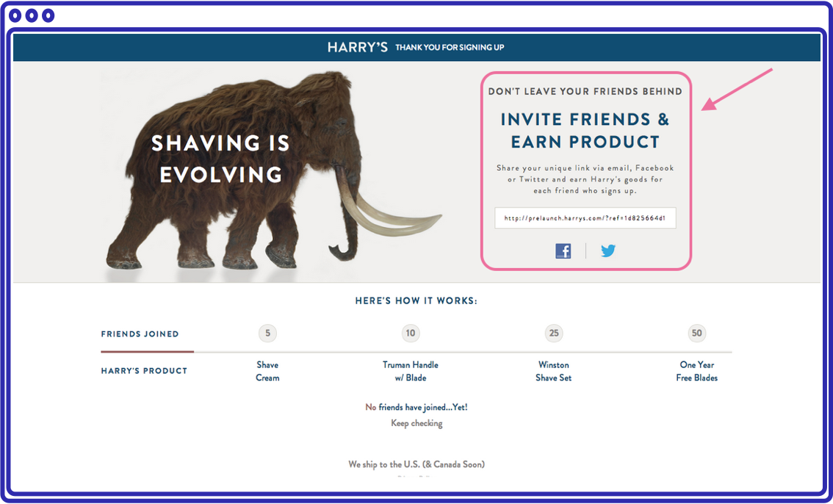
Task: Click the "INVITE FRIENDS & EARN PRODUCT" heading
Action: coord(585,131)
